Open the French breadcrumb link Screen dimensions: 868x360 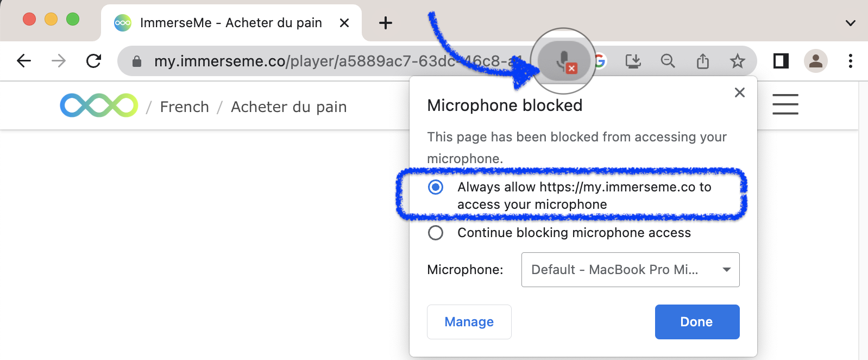point(184,107)
